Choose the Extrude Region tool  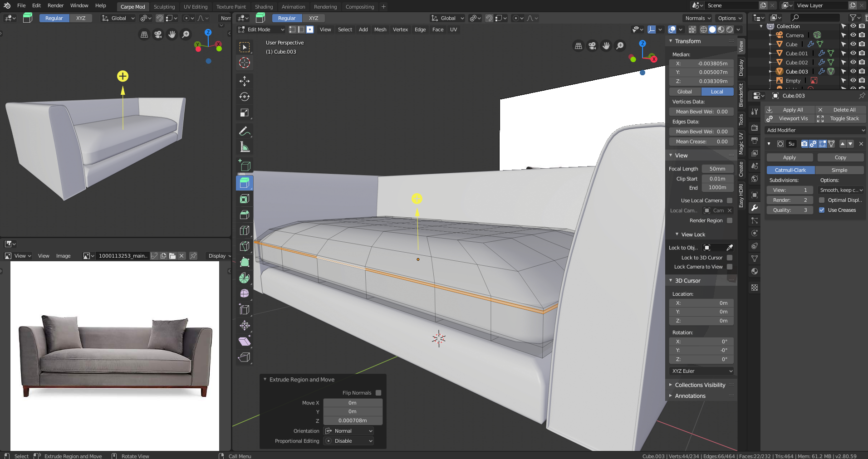pos(245,183)
